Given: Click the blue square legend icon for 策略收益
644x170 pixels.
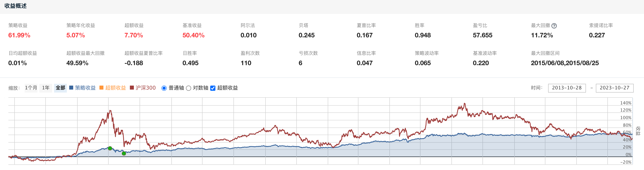Looking at the screenshot, I should [71, 88].
